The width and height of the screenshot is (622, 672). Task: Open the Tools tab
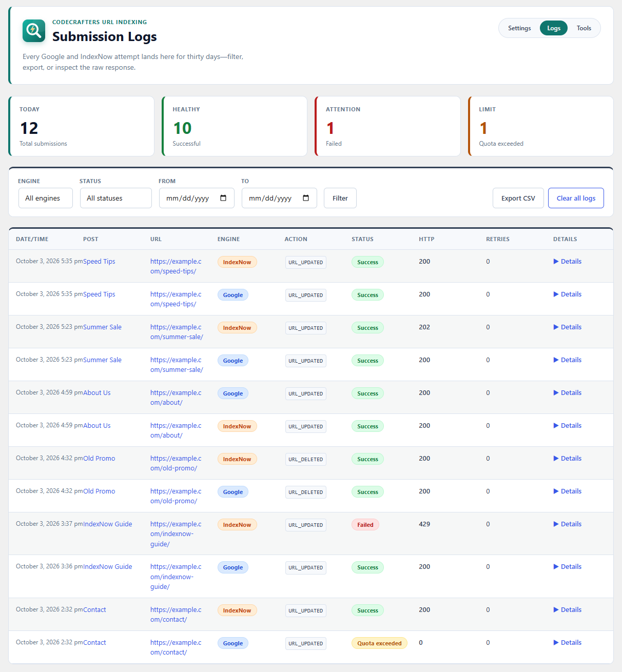(584, 28)
